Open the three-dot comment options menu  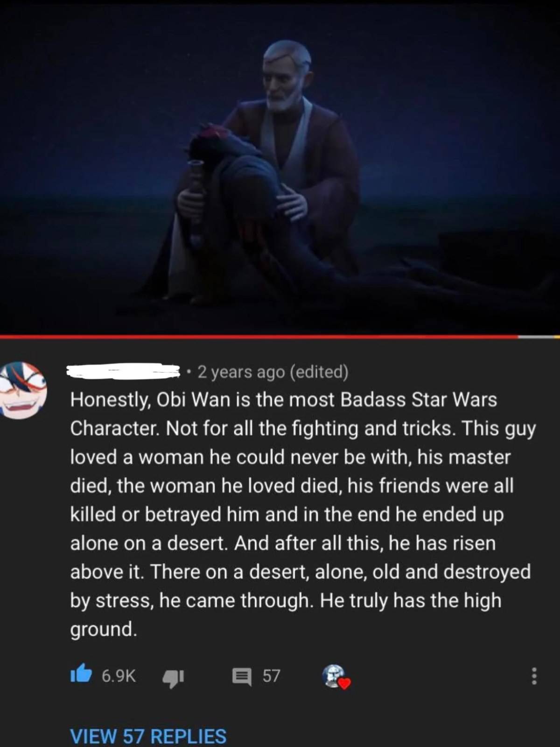point(534,676)
